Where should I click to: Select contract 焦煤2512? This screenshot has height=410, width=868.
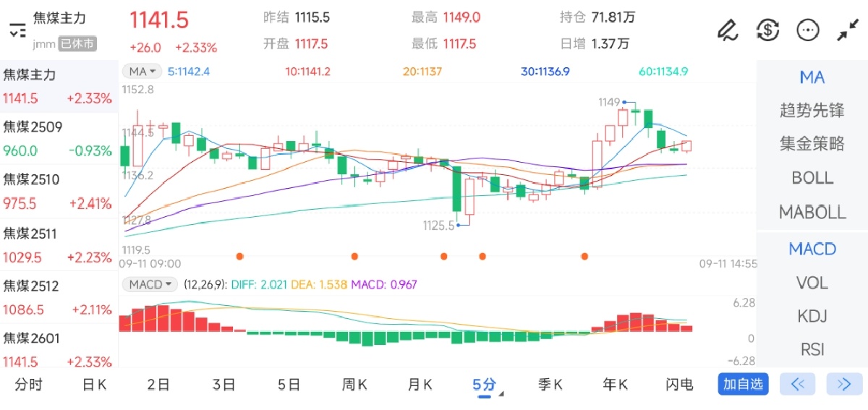point(59,298)
